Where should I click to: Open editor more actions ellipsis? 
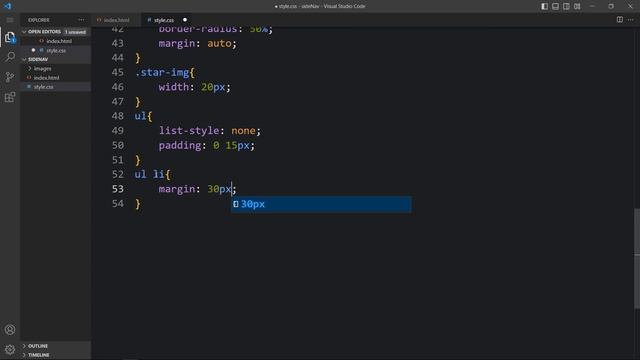pyautogui.click(x=631, y=20)
